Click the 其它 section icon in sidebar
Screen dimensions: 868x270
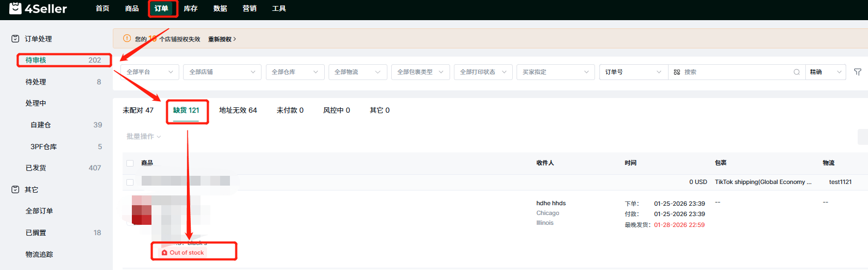15,189
